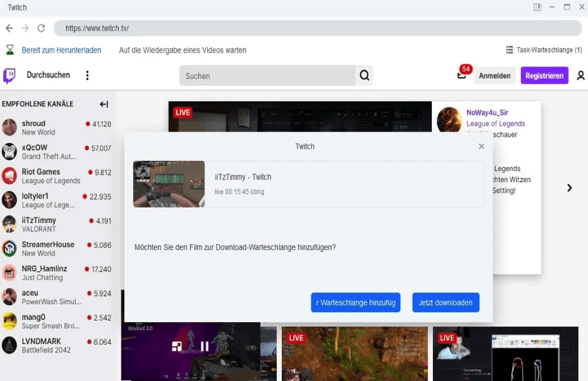
Task: Advance carousel with the right chevron
Action: click(569, 188)
